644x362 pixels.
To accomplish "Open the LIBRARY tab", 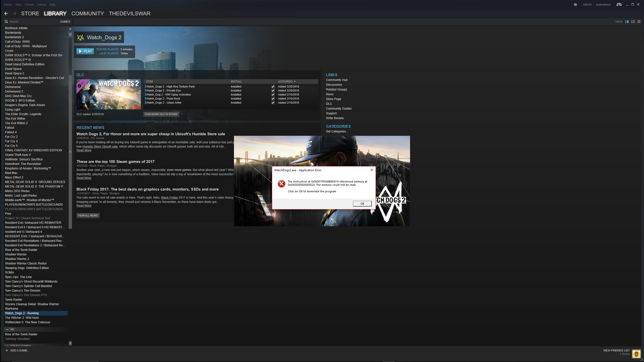I will [x=55, y=13].
